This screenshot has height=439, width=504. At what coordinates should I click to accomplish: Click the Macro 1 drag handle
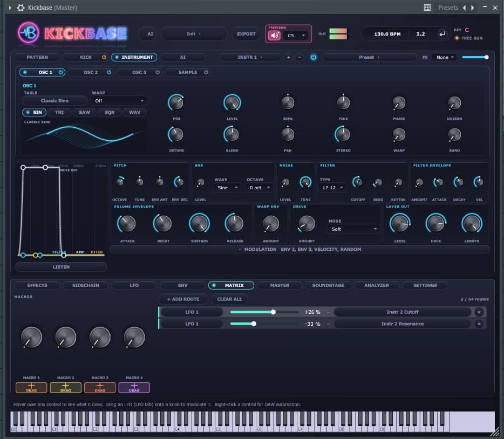pyautogui.click(x=31, y=387)
